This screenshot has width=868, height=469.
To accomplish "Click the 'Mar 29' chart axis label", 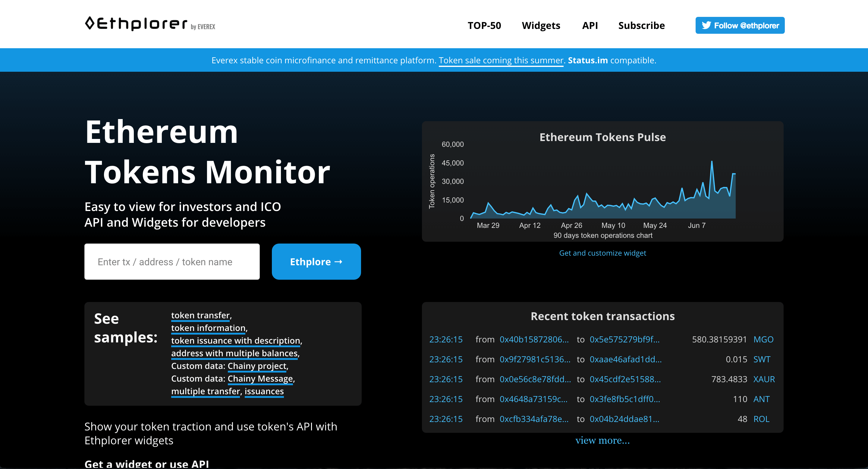I will click(488, 225).
